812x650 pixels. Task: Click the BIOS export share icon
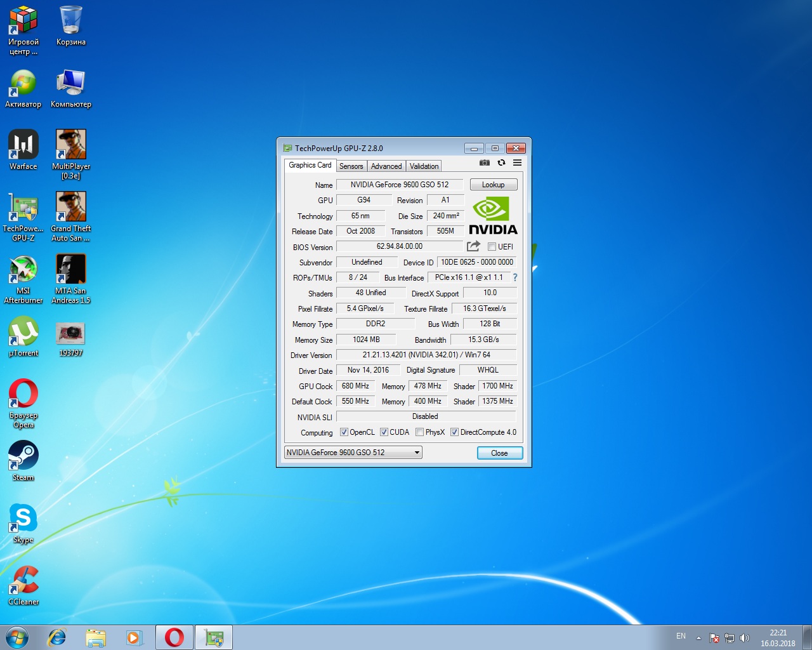[473, 246]
